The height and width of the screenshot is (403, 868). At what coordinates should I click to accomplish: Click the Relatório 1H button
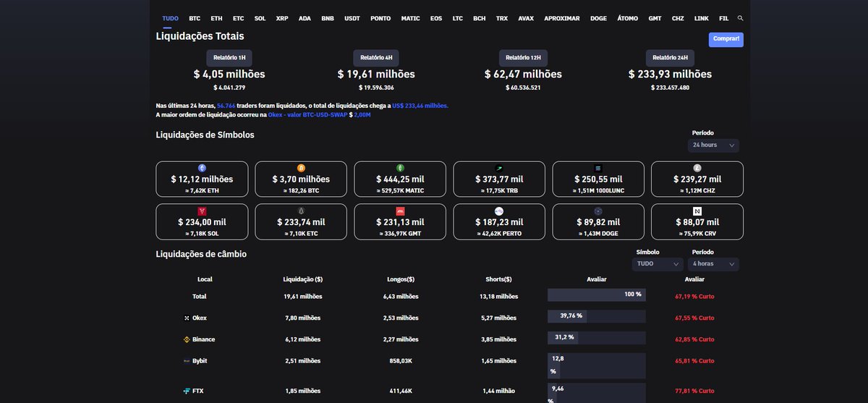point(229,58)
